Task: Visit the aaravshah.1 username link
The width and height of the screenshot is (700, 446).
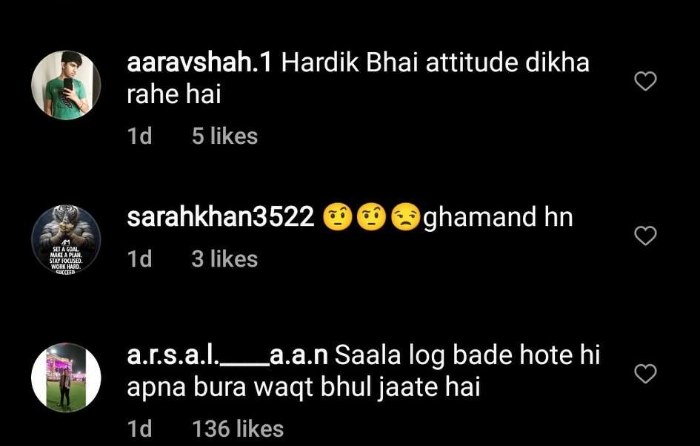Action: 199,63
